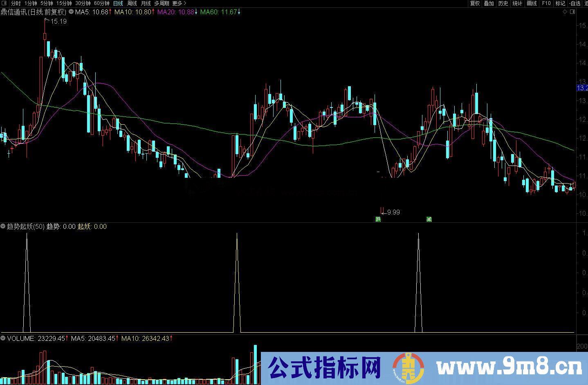
Task: Switch to the 月线 monthly chart
Action: (146, 3)
